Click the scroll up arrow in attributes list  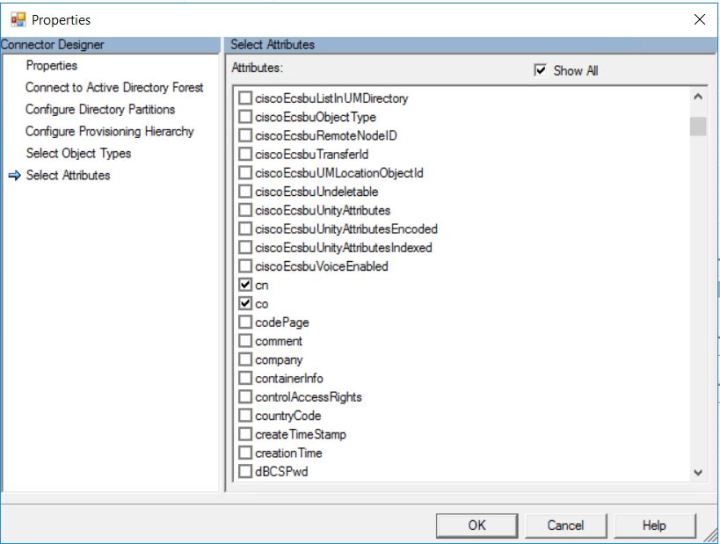698,98
